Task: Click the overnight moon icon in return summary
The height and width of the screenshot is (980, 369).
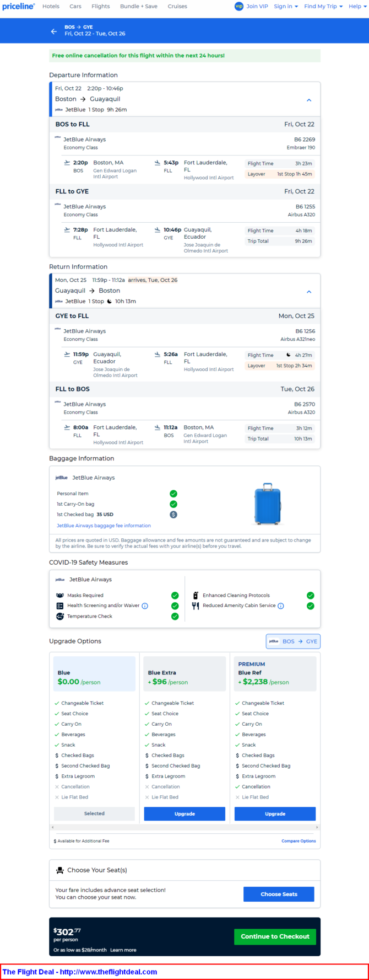Action: tap(109, 302)
